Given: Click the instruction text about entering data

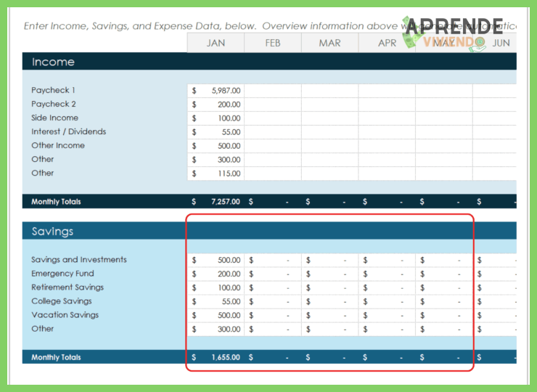Looking at the screenshot, I should [x=270, y=26].
